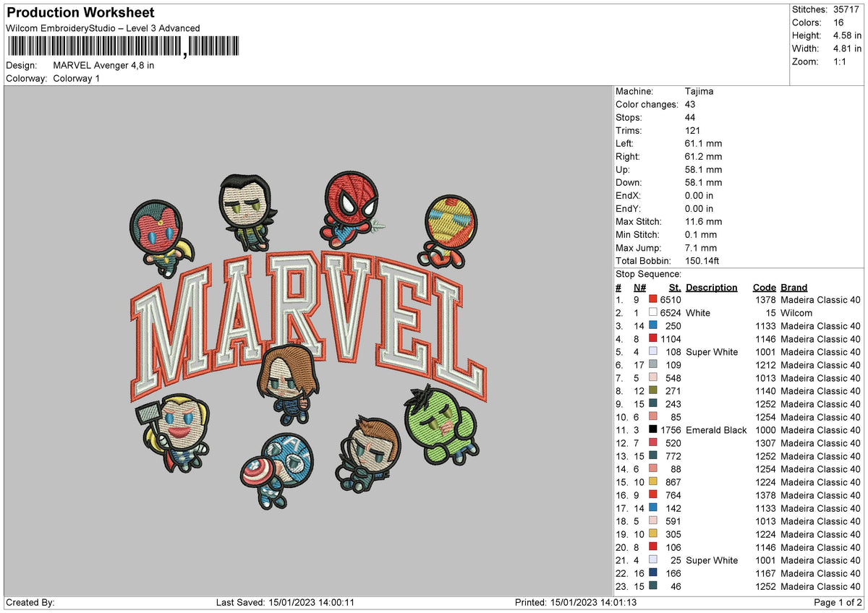Viewport: 868px width, 613px height.
Task: Click the Width value '4.81 in'
Action: click(x=847, y=48)
